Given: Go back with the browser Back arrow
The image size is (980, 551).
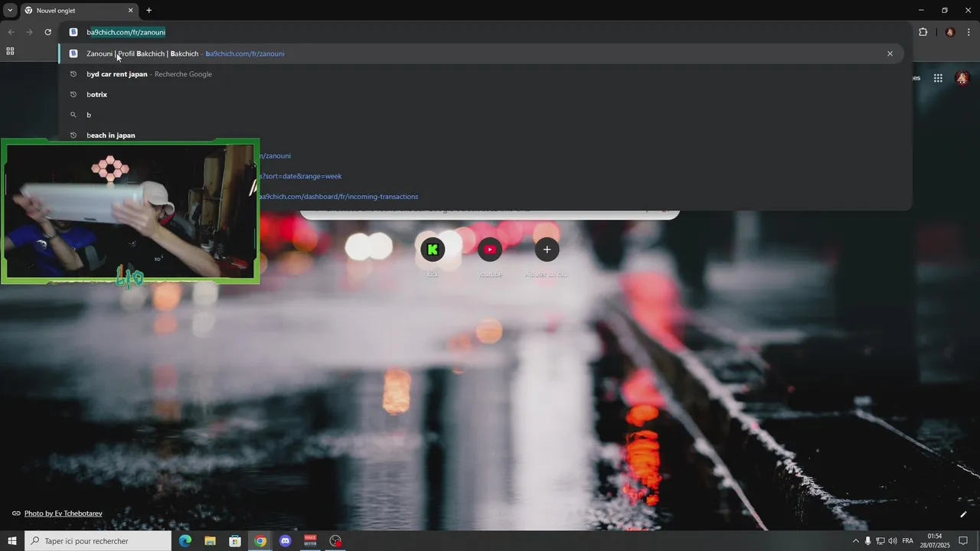Looking at the screenshot, I should pyautogui.click(x=11, y=32).
